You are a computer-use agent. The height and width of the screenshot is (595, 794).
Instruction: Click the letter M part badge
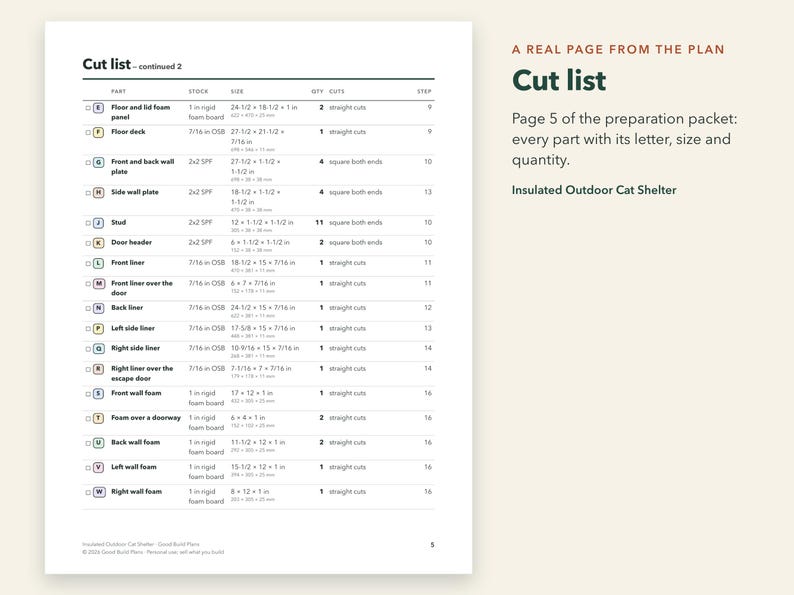coord(99,284)
